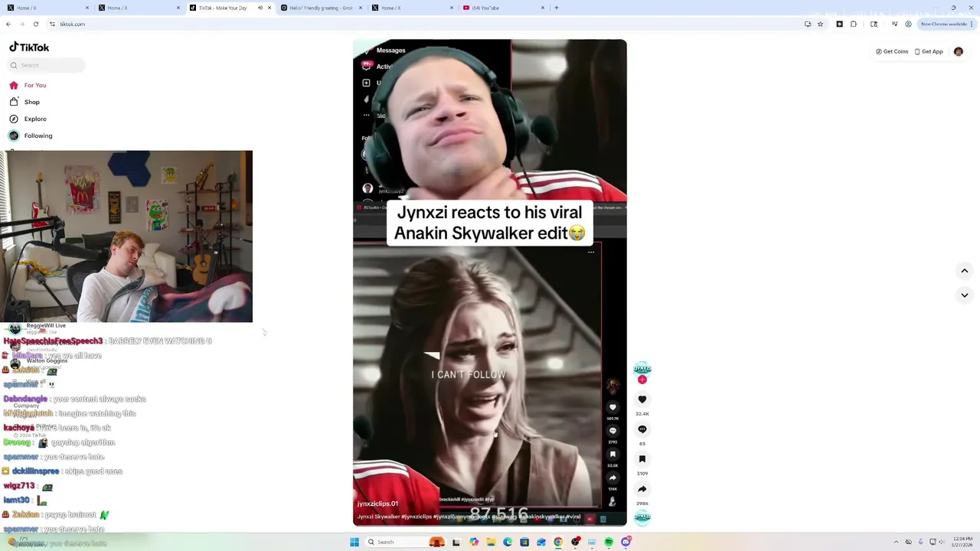This screenshot has height=551, width=980.
Task: Open Spotify from the taskbar
Action: 609,542
